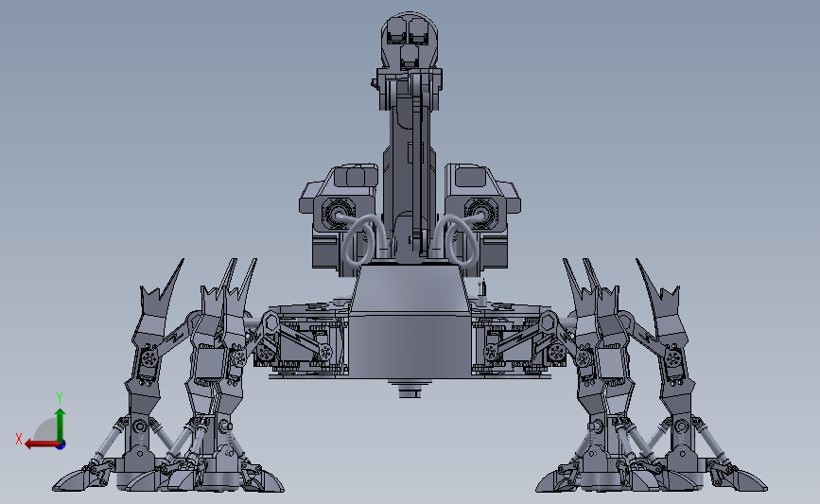The width and height of the screenshot is (820, 504).
Task: Select the small cylinder under the robot body
Action: pos(410,390)
